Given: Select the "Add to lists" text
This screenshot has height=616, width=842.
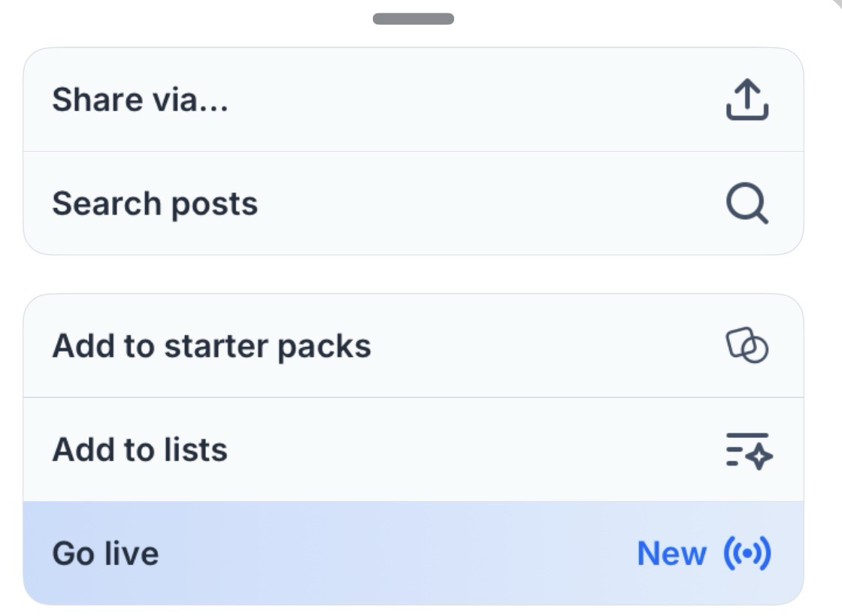Looking at the screenshot, I should [140, 450].
